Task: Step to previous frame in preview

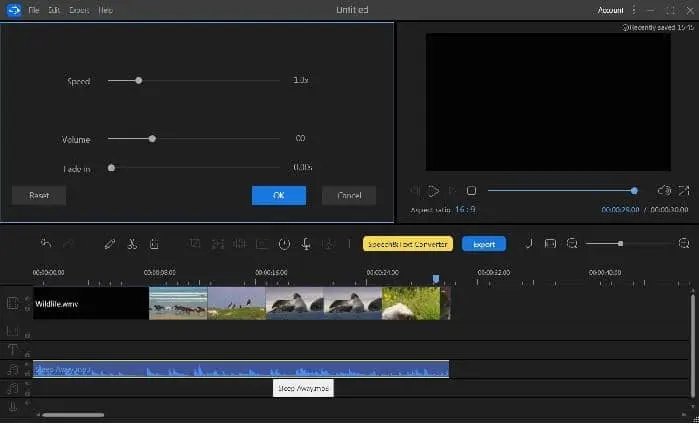Action: pos(415,191)
